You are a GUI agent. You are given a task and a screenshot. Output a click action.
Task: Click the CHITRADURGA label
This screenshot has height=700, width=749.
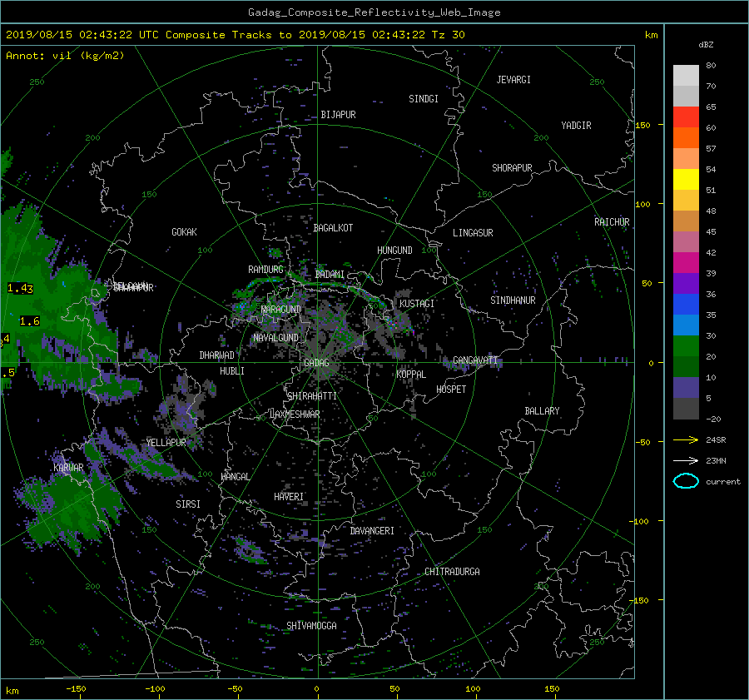click(x=452, y=572)
